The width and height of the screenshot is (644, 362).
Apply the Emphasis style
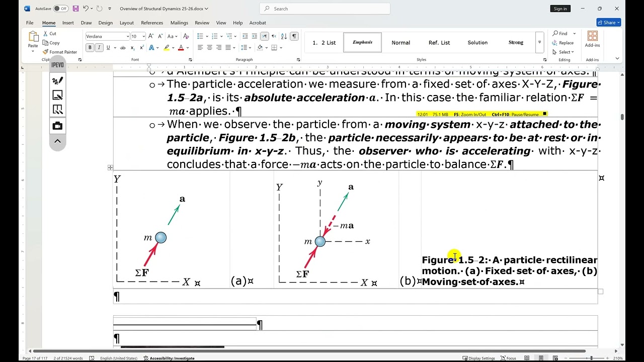pos(363,43)
